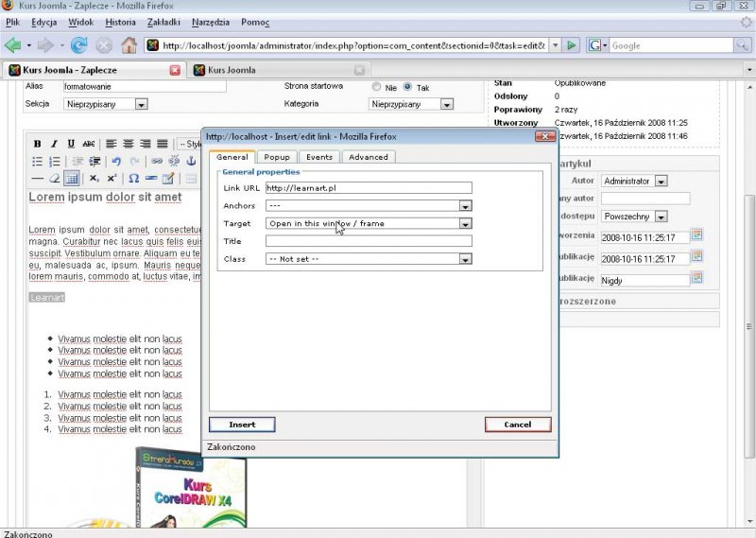Click into the Title input field

point(369,241)
